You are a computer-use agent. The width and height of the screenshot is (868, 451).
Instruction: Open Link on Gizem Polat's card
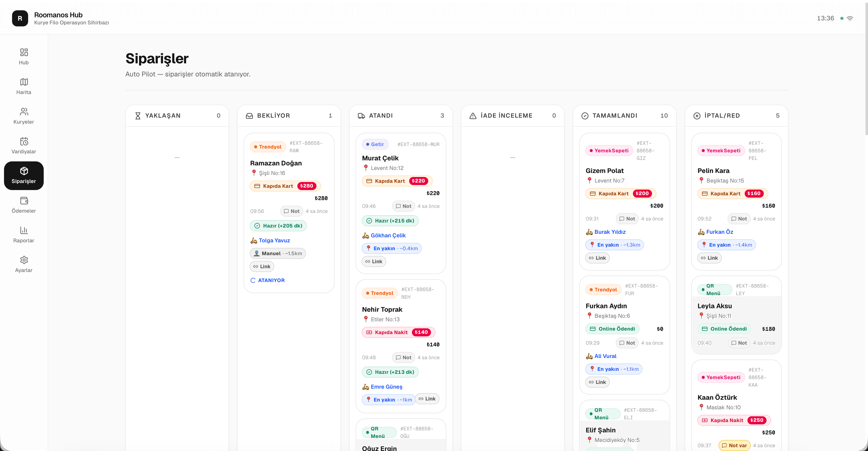click(598, 258)
